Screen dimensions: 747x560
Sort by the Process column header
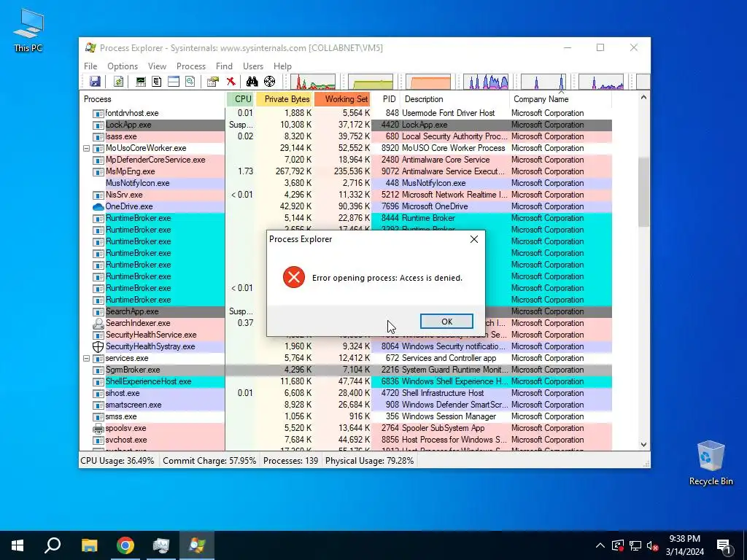tap(152, 99)
